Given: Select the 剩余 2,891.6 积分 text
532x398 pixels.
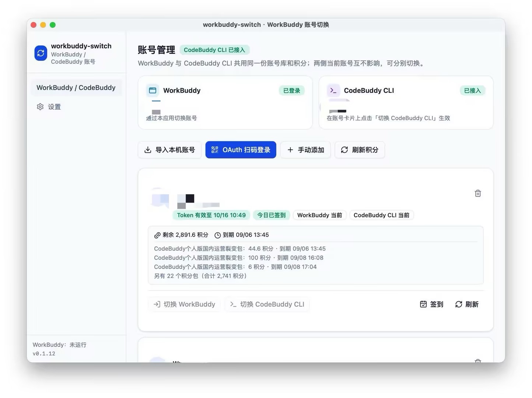Looking at the screenshot, I should (185, 235).
